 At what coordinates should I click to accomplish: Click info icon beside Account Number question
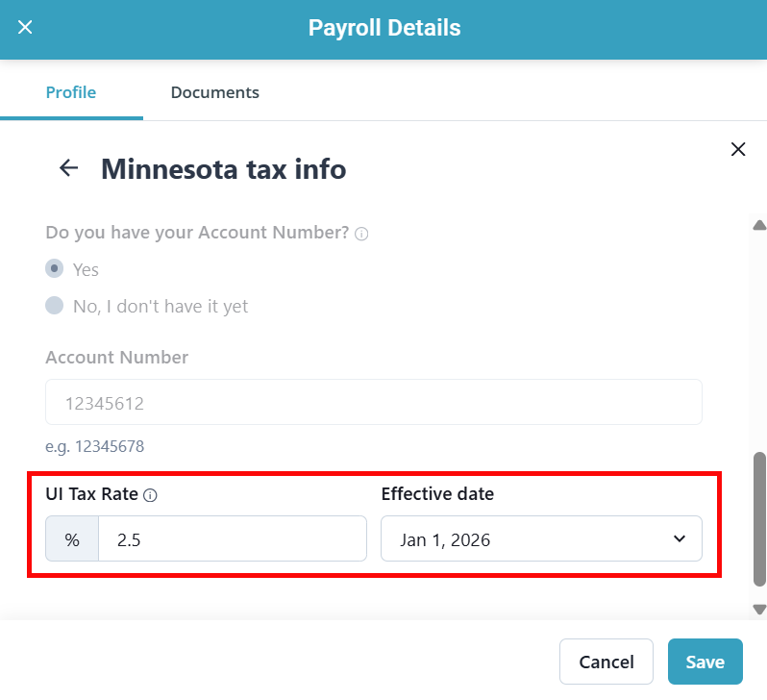361,234
